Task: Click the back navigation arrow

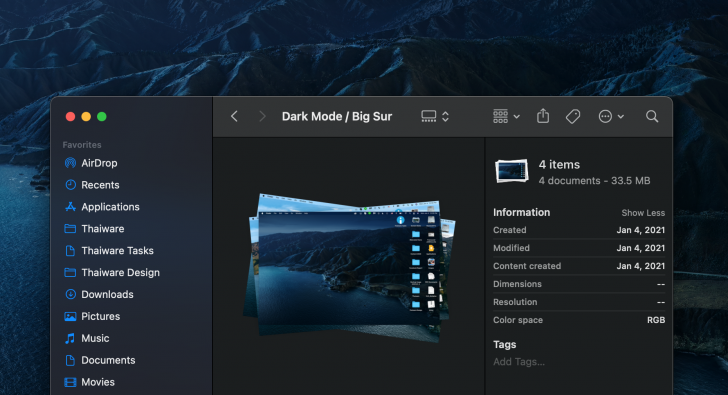Action: (234, 117)
